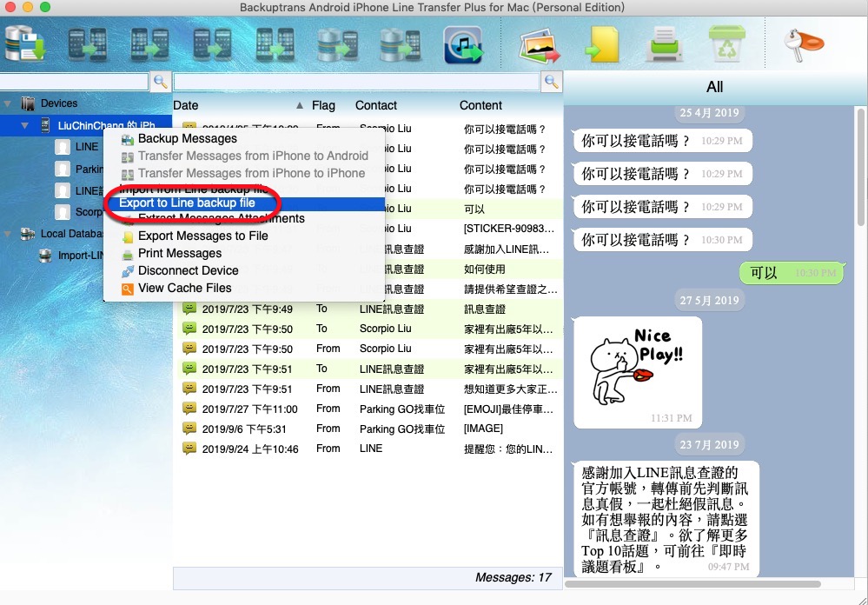868x605 pixels.
Task: Click the yellow export-to-file toolbar icon
Action: [x=602, y=45]
